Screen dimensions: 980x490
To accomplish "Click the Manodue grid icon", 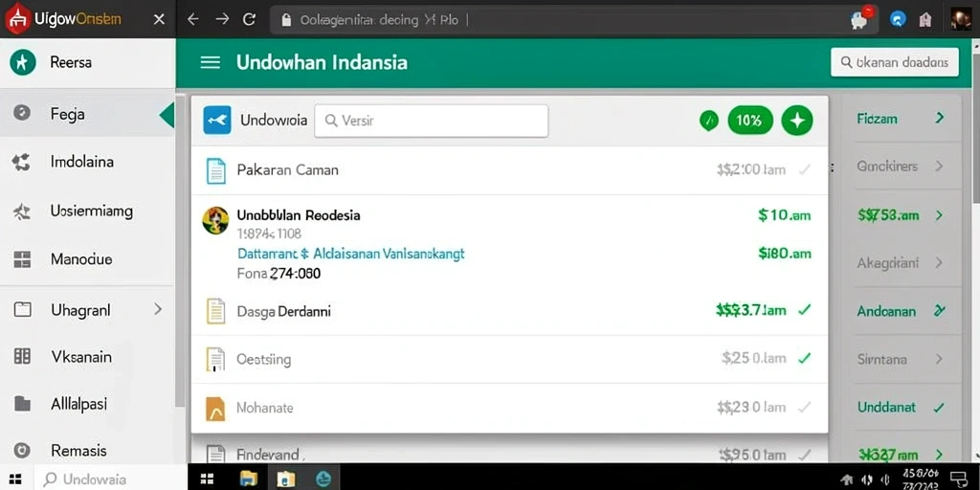I will (22, 259).
